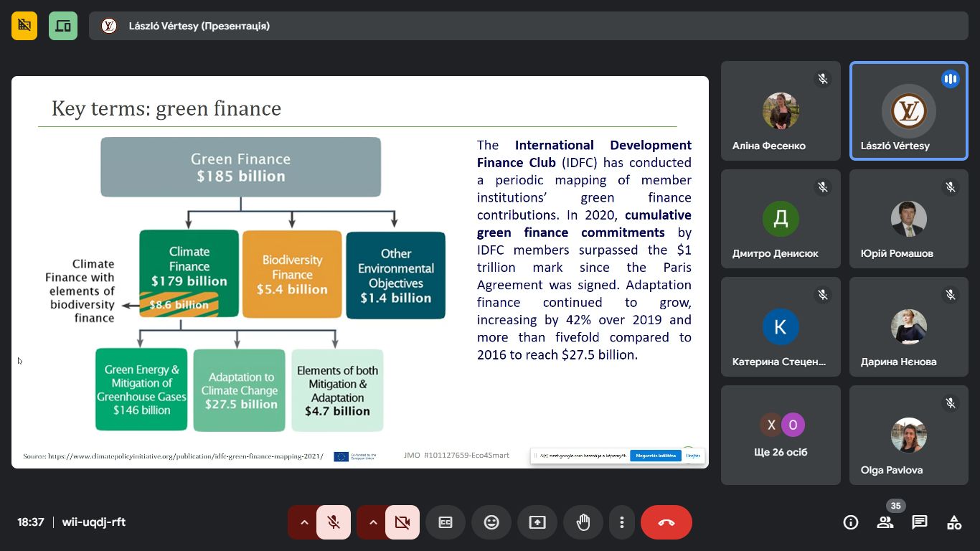Click the yellow top-left icon
Screen dimensions: 980x551
click(24, 26)
